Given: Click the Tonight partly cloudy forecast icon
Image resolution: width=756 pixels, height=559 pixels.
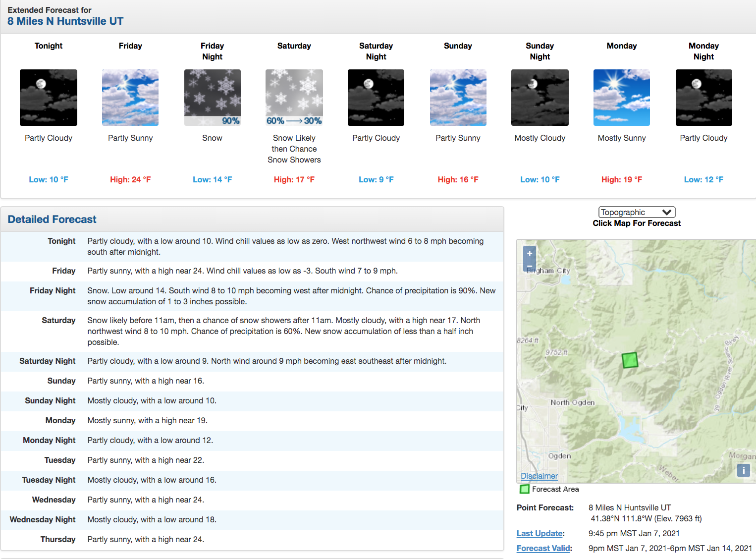Looking at the screenshot, I should coord(49,98).
